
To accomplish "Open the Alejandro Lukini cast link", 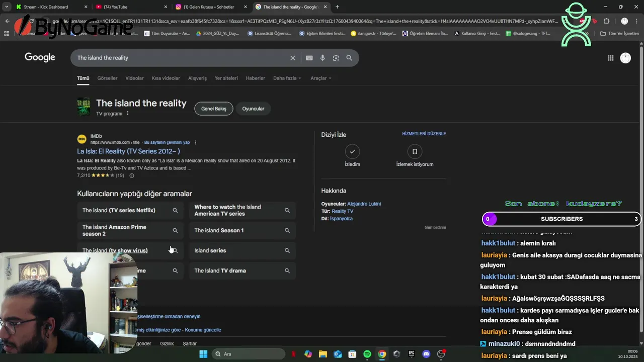I will 364,204.
